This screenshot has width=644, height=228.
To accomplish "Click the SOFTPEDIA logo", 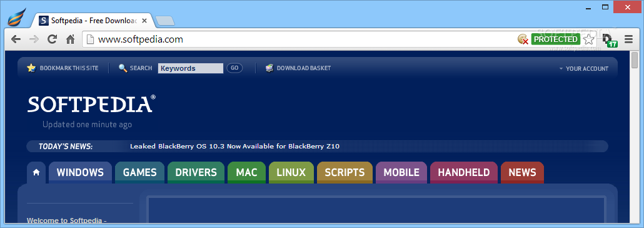I will click(x=91, y=104).
